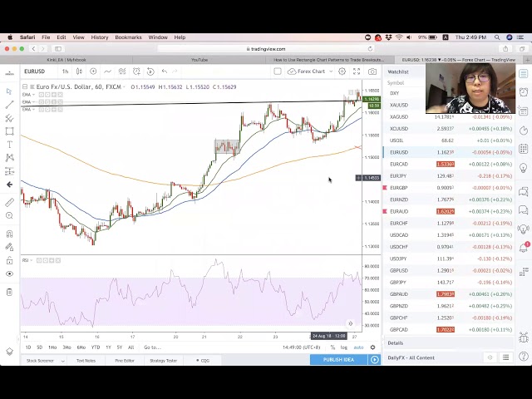532x399 pixels.
Task: Open chart settings gear icon
Action: pyautogui.click(x=342, y=71)
